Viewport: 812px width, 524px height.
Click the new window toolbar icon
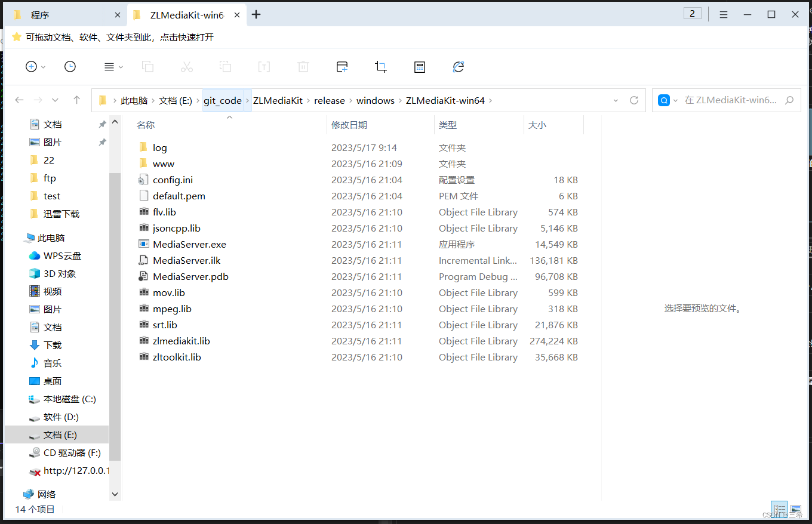click(342, 67)
